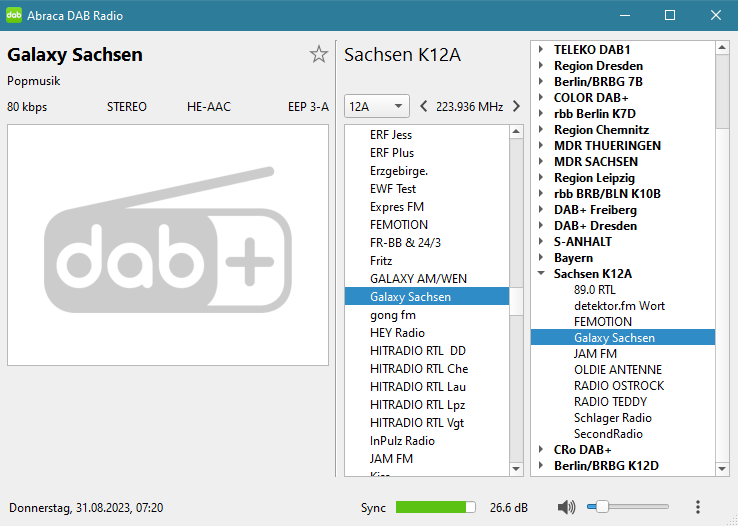The height and width of the screenshot is (526, 738).
Task: Open the 12A channel dropdown
Action: coord(376,106)
